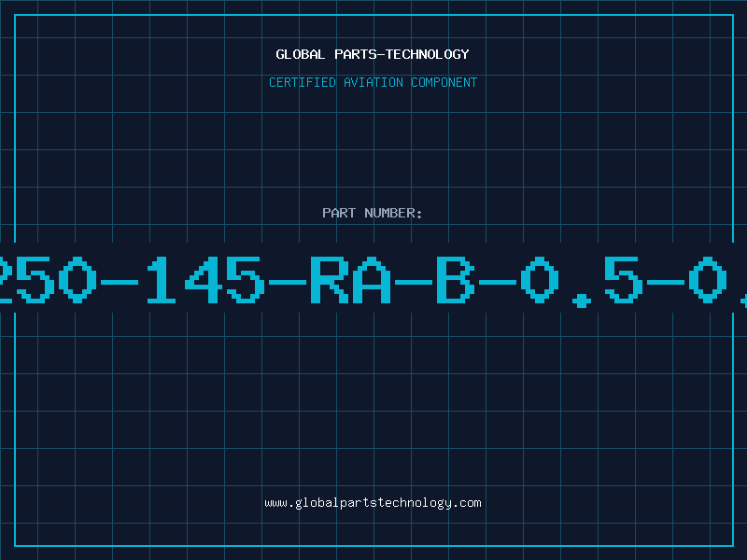Click the word PART above the part number

(x=339, y=213)
